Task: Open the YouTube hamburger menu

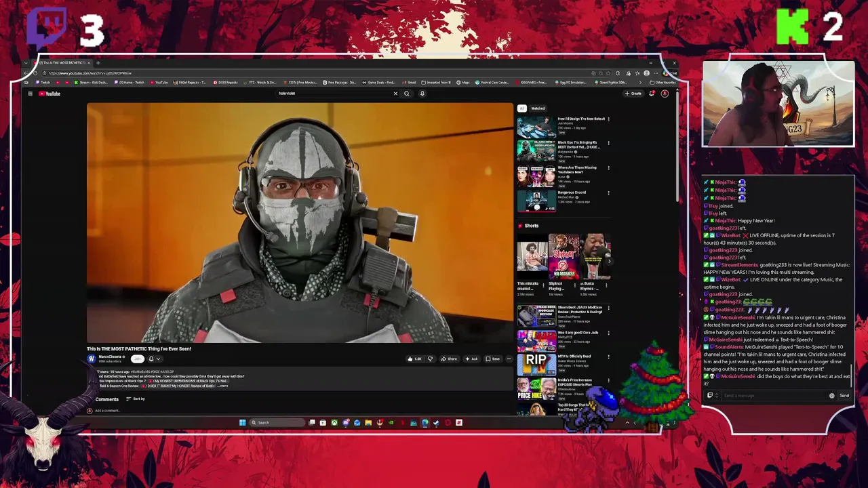Action: [x=30, y=94]
